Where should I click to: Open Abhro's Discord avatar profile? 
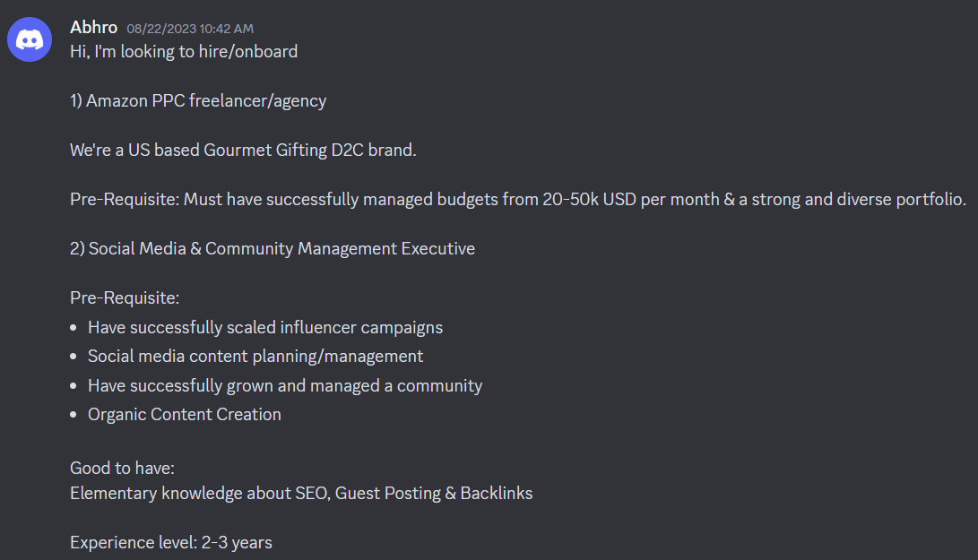pos(30,39)
